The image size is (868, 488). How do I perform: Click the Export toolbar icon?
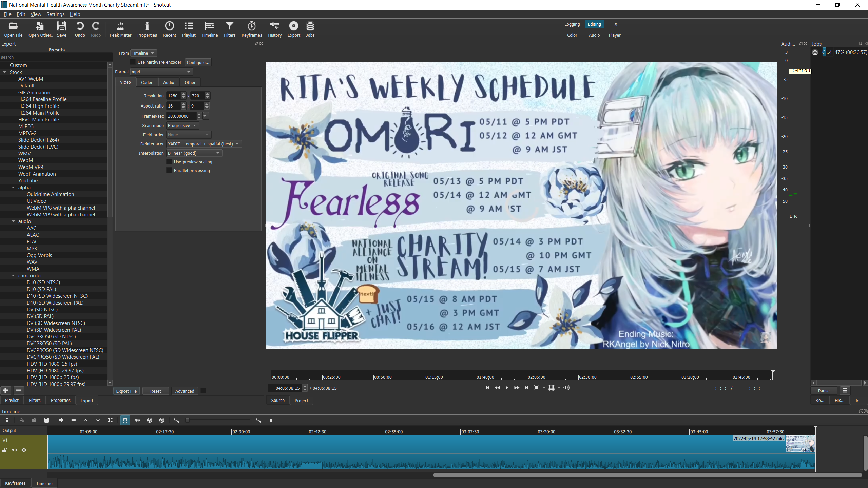pyautogui.click(x=294, y=29)
